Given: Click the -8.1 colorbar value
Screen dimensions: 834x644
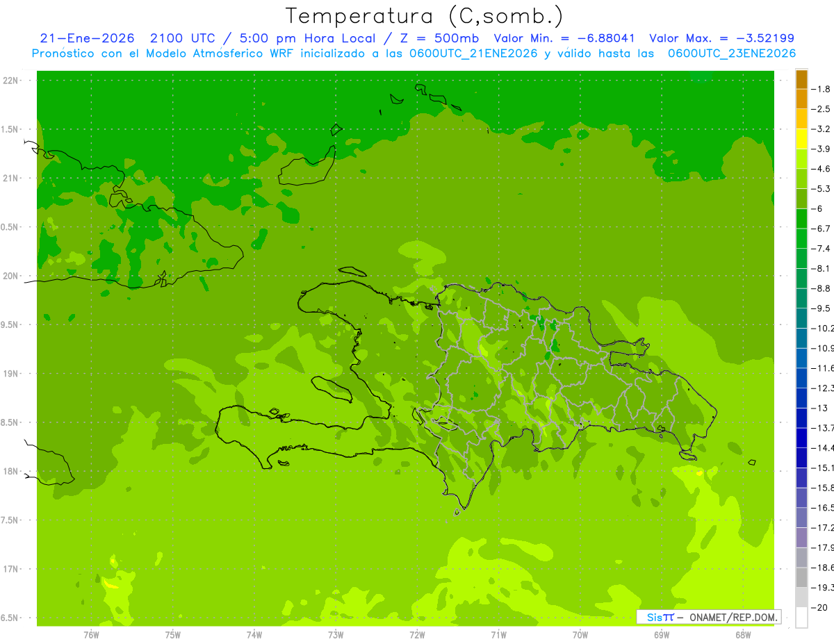Looking at the screenshot, I should (821, 268).
